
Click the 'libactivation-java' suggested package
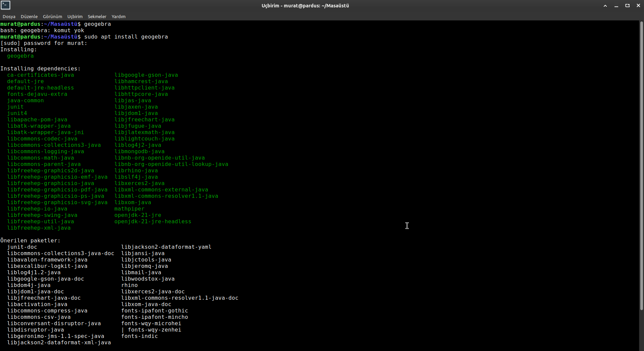pos(37,304)
